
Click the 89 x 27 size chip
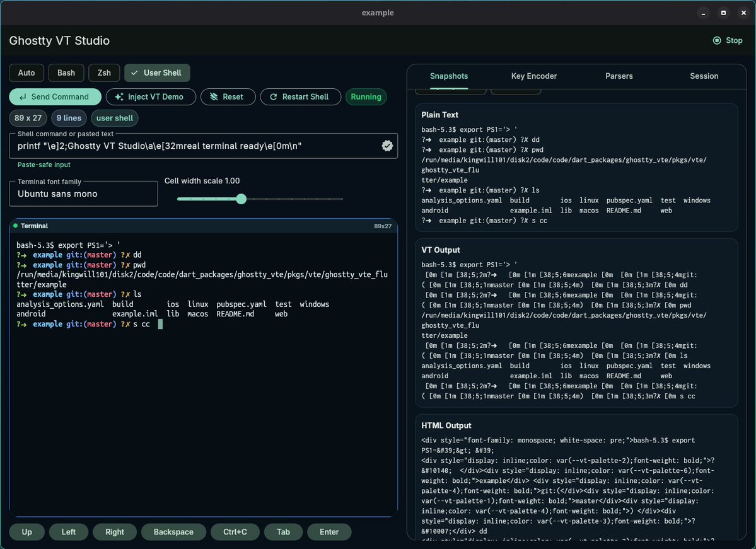(28, 118)
